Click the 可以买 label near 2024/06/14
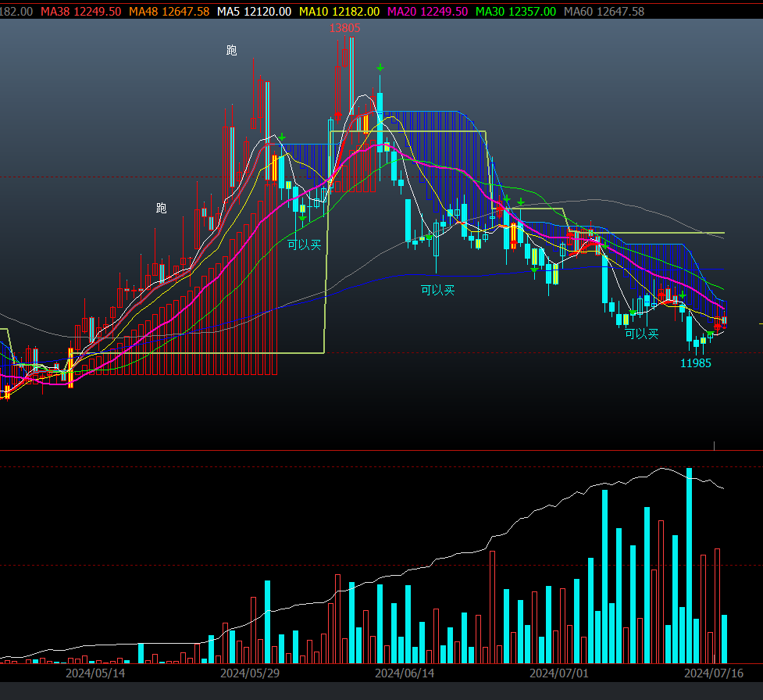The height and width of the screenshot is (700, 763). click(x=437, y=290)
